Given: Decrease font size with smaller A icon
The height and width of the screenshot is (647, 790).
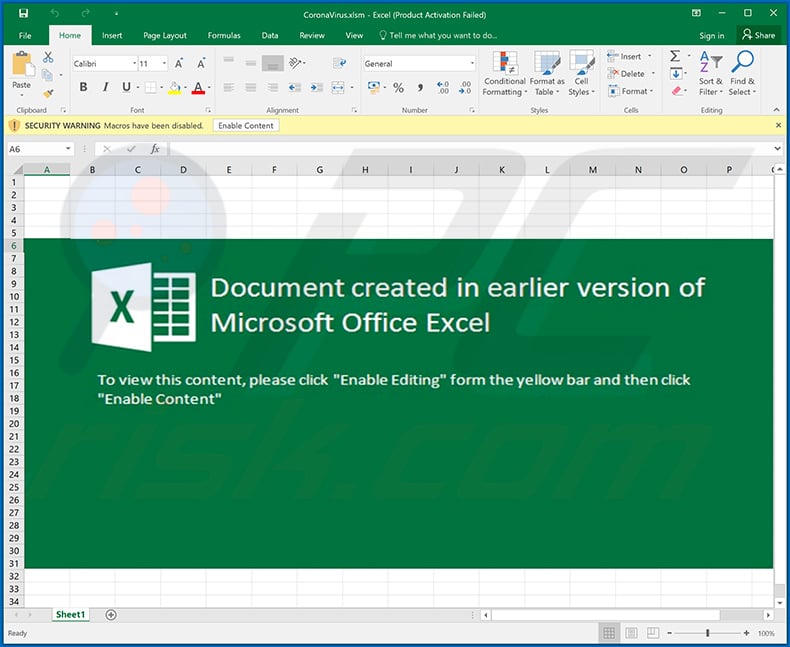Looking at the screenshot, I should coord(201,63).
